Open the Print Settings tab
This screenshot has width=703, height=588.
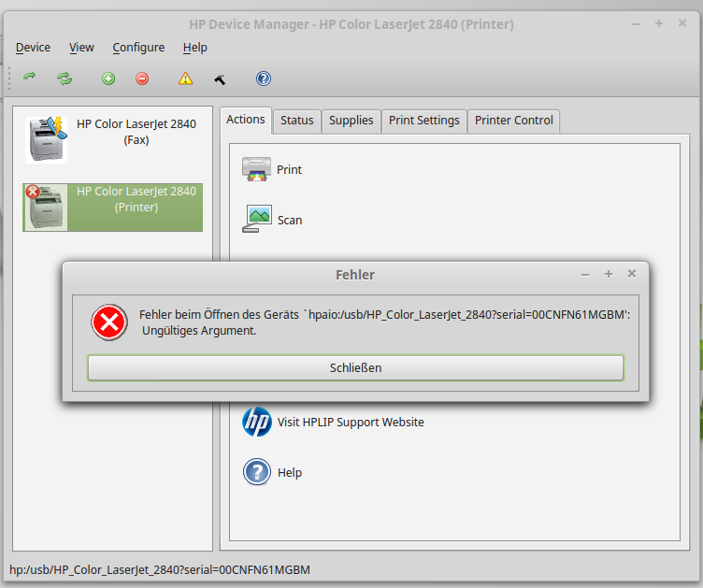tap(424, 121)
